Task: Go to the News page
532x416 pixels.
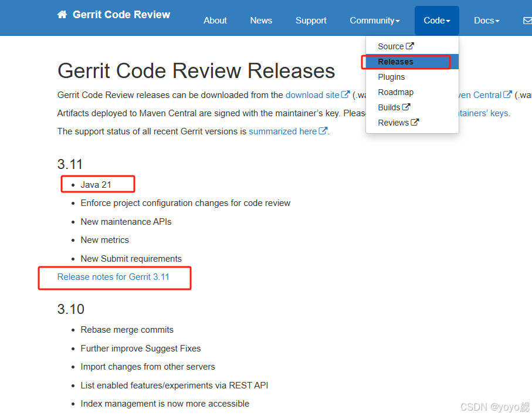Action: [261, 21]
